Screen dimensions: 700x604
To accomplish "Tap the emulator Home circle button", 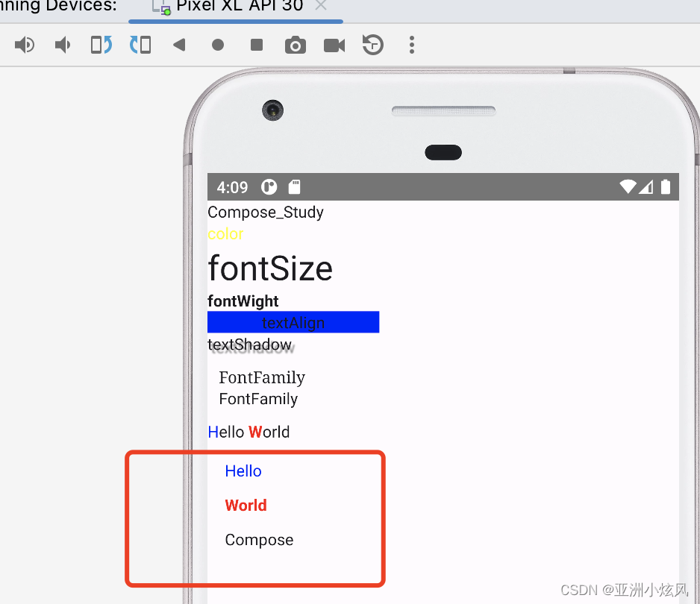I will pyautogui.click(x=218, y=45).
